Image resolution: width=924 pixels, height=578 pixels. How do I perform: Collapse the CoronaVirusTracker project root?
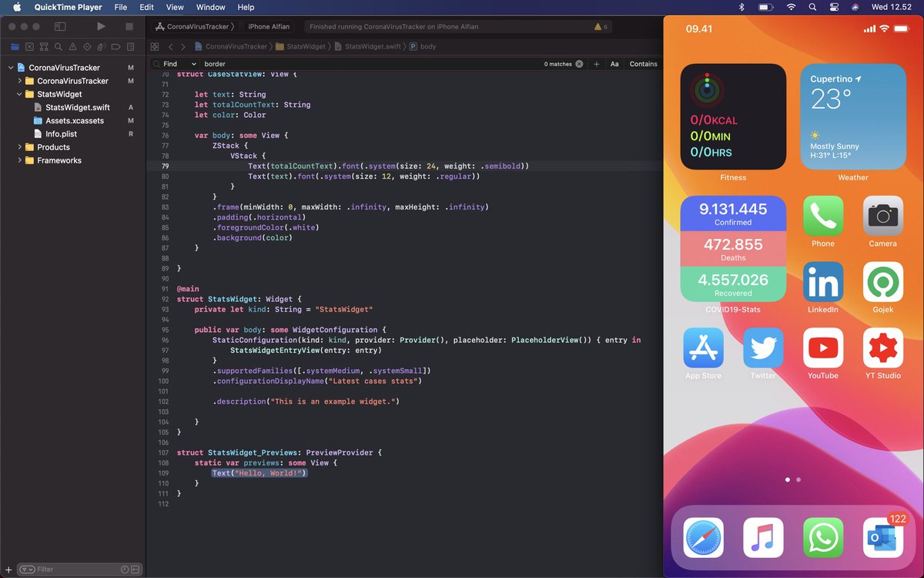pyautogui.click(x=11, y=68)
